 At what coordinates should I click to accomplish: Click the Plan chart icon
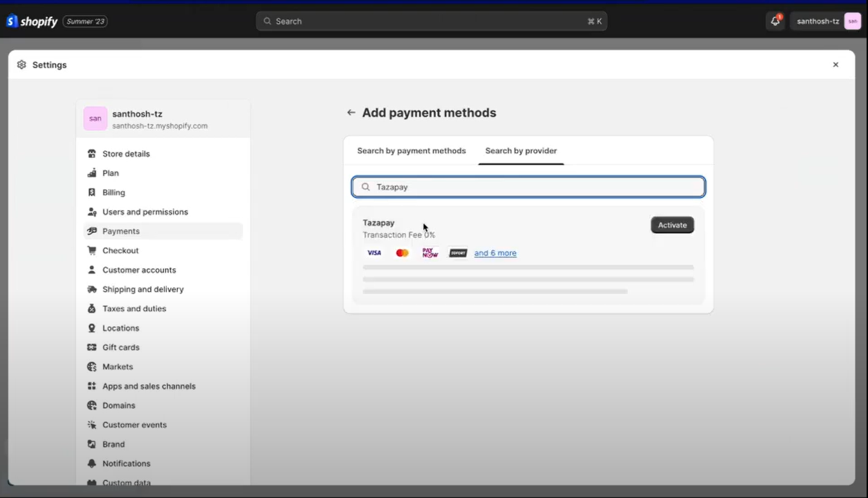click(92, 173)
